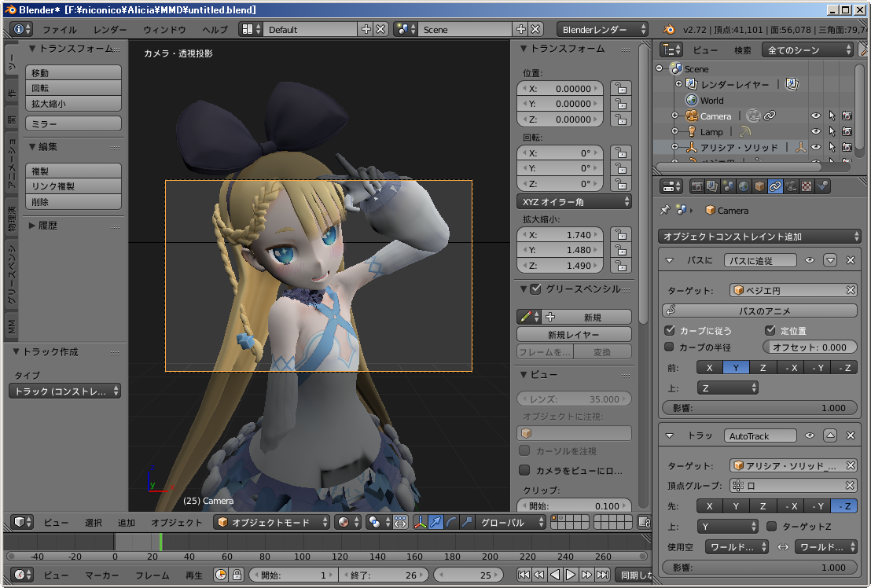This screenshot has width=871, height=588.
Task: Jump to the last frame
Action: click(603, 575)
